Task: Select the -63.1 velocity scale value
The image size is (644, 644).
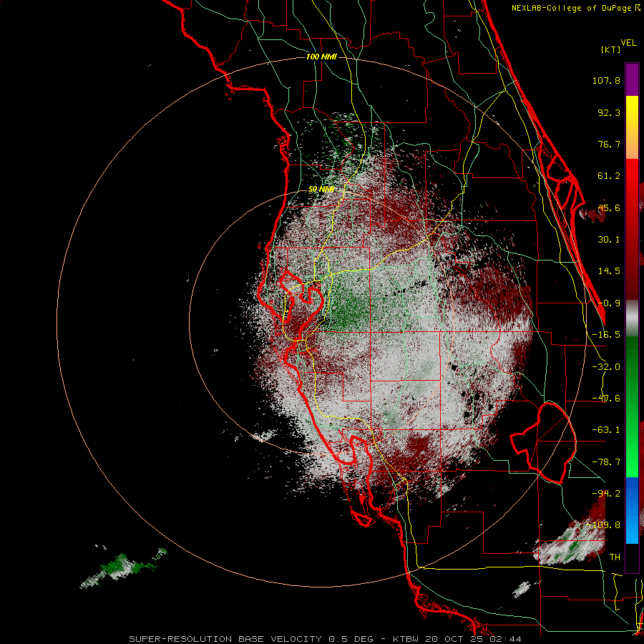Action: (606, 430)
